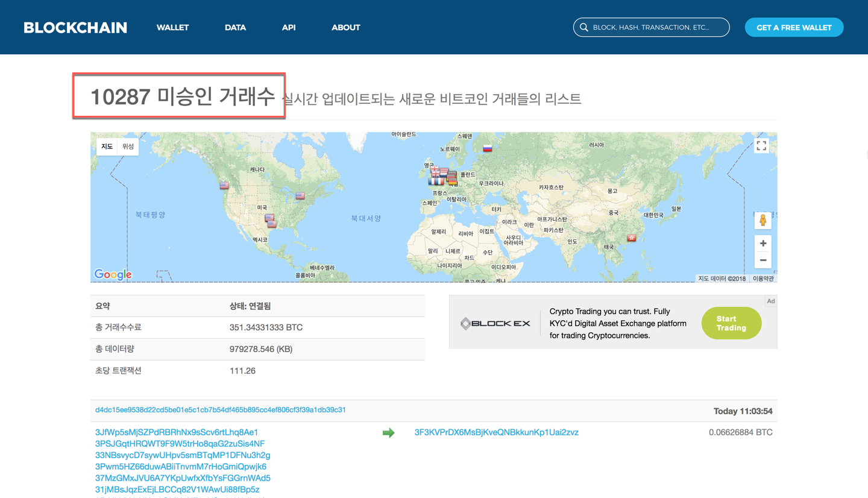The height and width of the screenshot is (498, 868).
Task: Switch the map to 위성 satellite view
Action: [128, 147]
